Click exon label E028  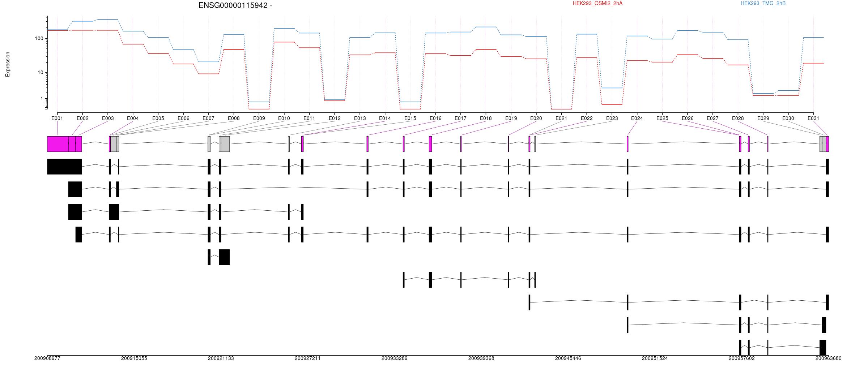738,118
